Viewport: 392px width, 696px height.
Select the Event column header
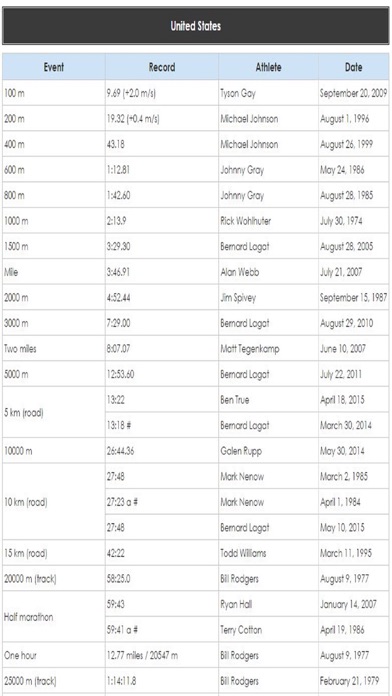(x=54, y=67)
